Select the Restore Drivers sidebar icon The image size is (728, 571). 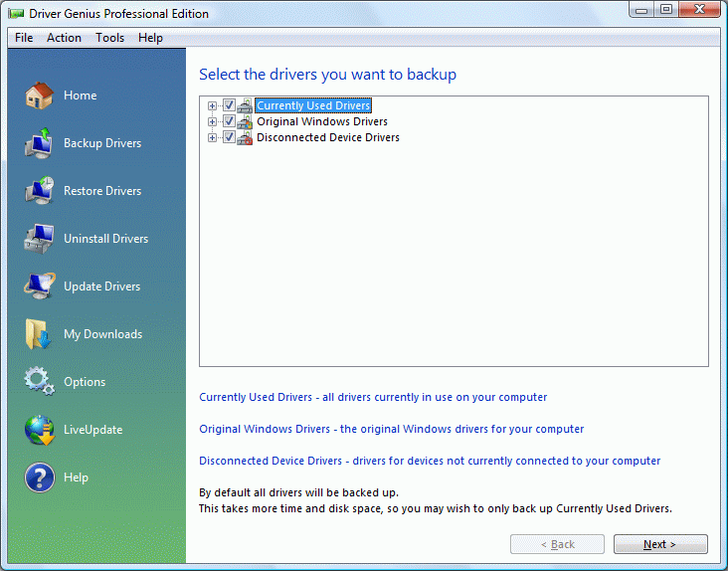(x=39, y=191)
